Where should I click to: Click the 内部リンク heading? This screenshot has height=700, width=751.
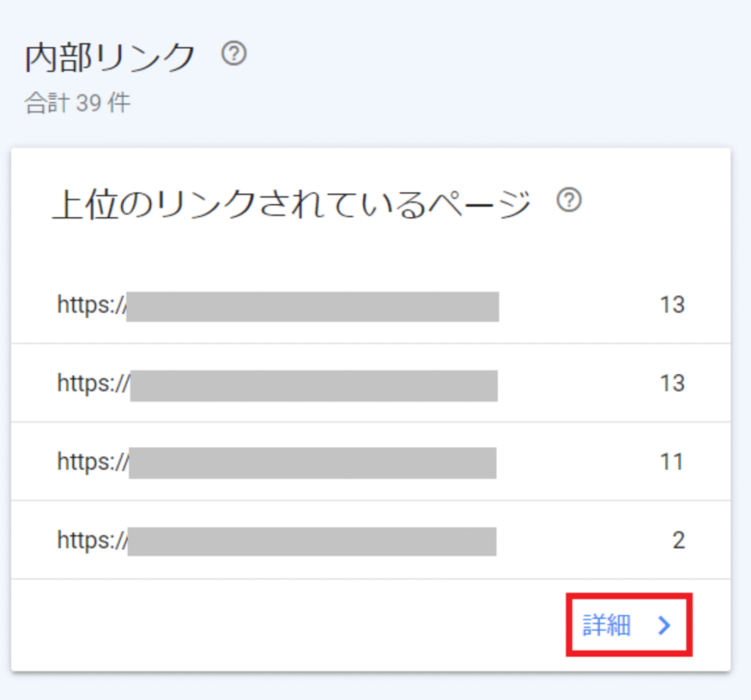(x=111, y=59)
